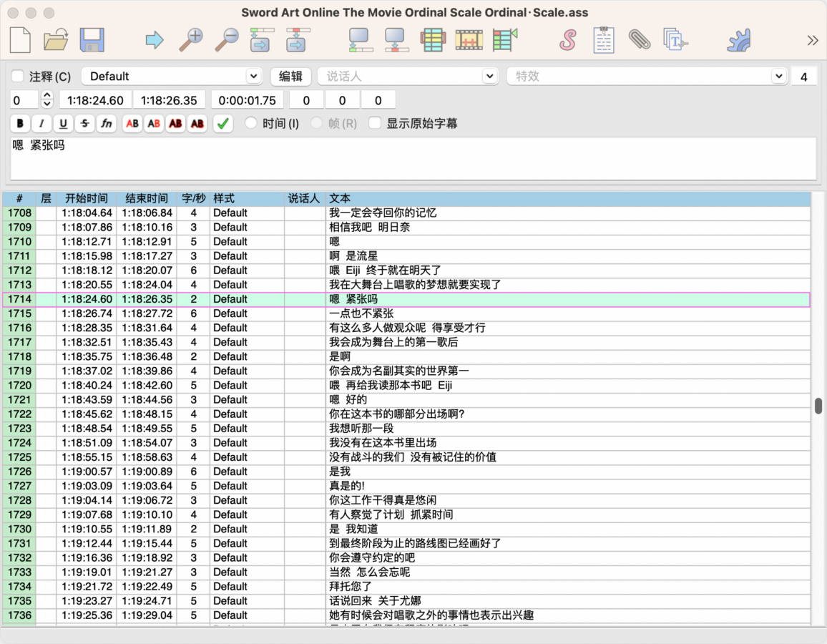Screen dimensions: 827x644
Task: Click the layer number stepper arrows
Action: (47, 99)
